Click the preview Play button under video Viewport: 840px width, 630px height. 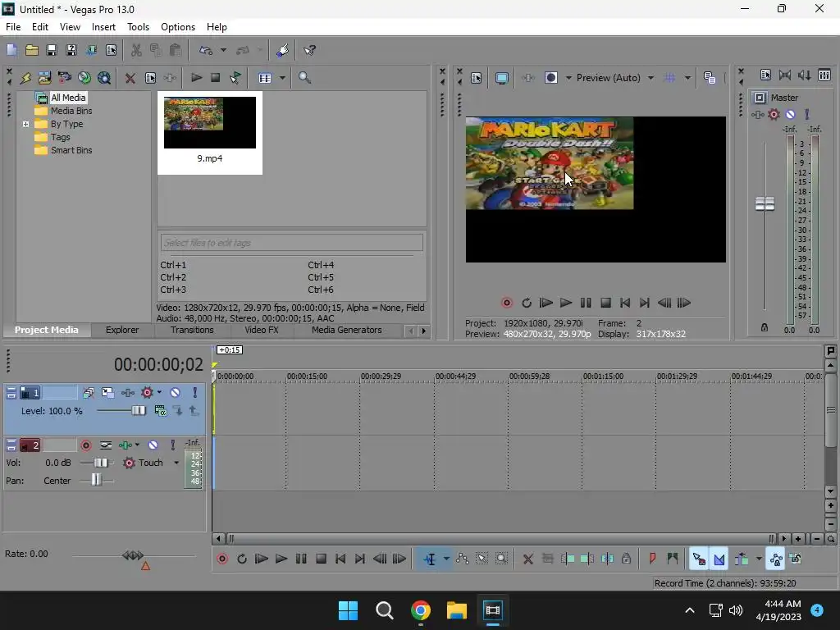566,304
